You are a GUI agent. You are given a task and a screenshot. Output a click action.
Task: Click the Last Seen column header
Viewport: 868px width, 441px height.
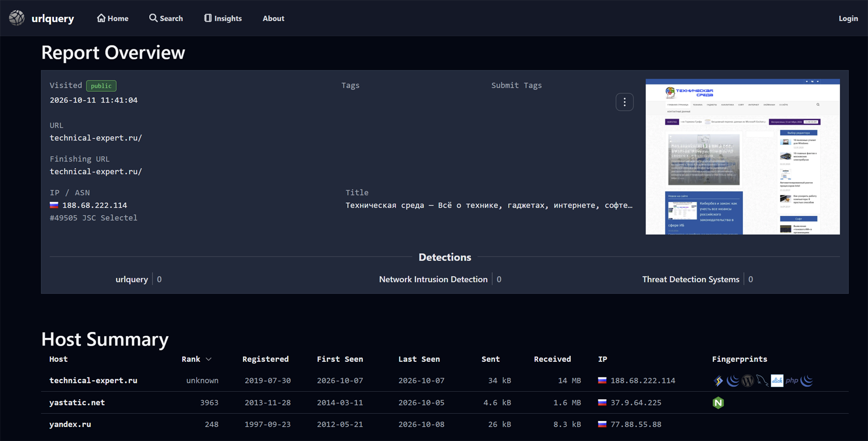419,359
